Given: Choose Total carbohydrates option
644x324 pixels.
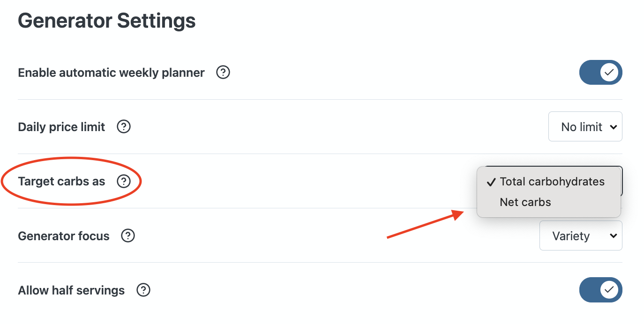Looking at the screenshot, I should [552, 182].
